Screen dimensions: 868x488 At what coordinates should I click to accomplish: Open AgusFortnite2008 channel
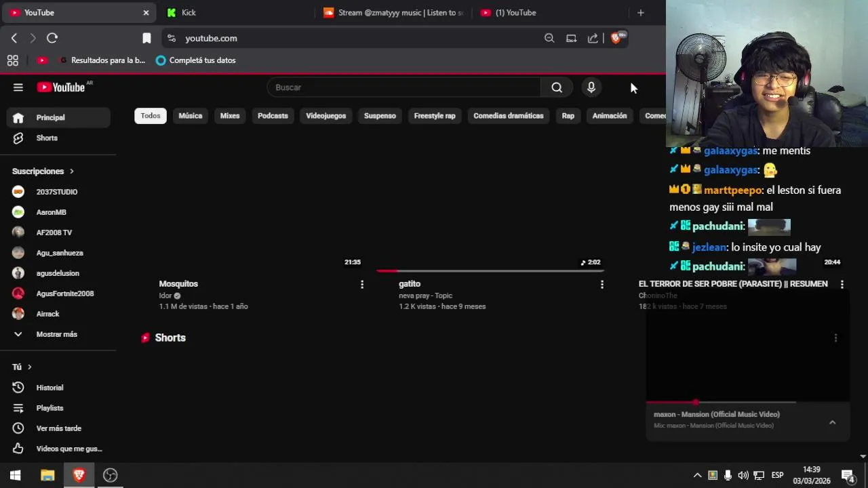coord(58,293)
